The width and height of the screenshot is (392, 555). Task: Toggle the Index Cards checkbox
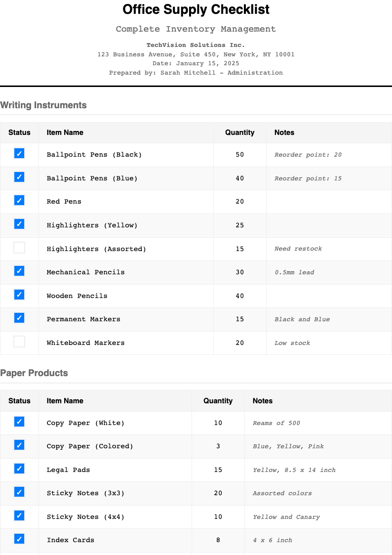point(19,539)
